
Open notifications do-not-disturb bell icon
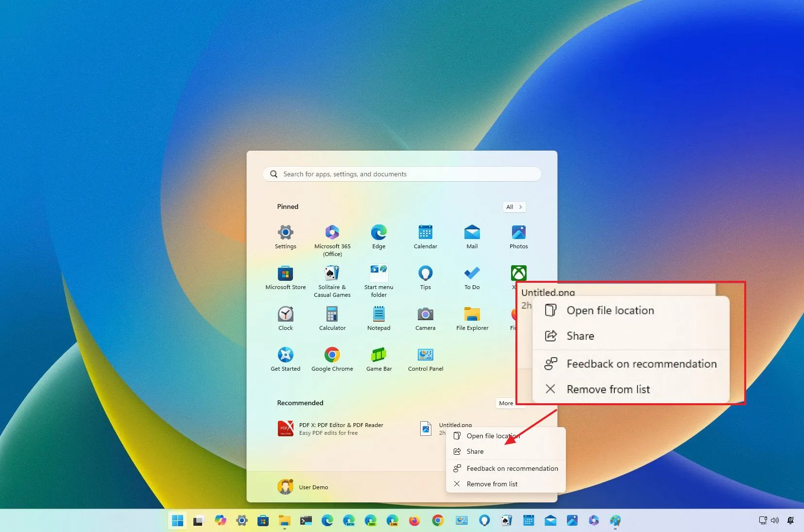click(x=791, y=520)
